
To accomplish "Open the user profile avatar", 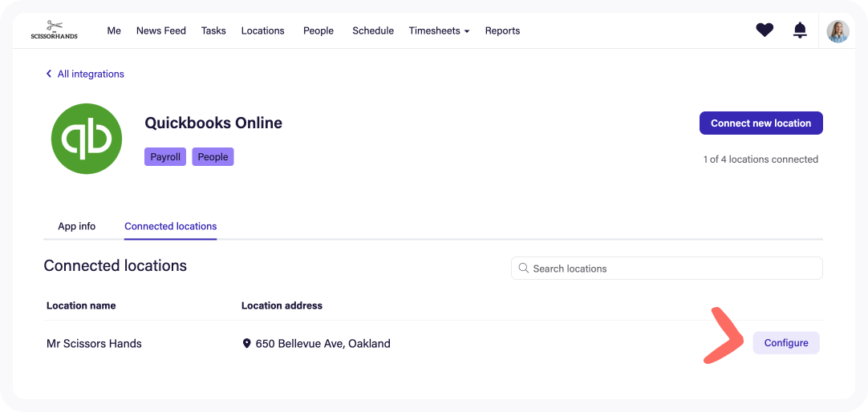I will (x=838, y=31).
